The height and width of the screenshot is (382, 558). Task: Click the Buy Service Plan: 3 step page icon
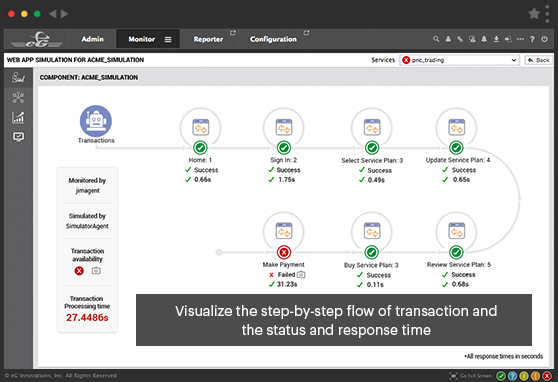372,231
